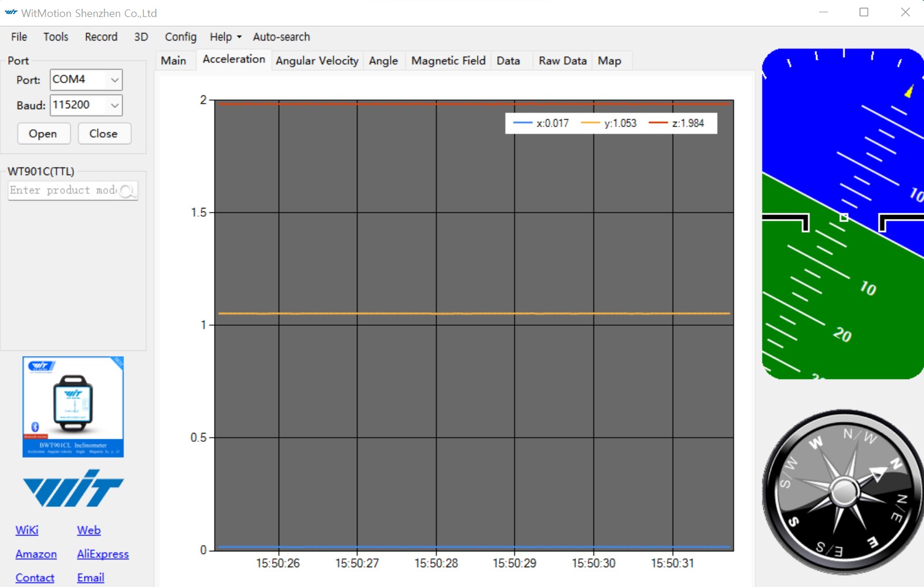The width and height of the screenshot is (924, 587).
Task: Expand the Baud rate 115200 dropdown
Action: pos(114,105)
